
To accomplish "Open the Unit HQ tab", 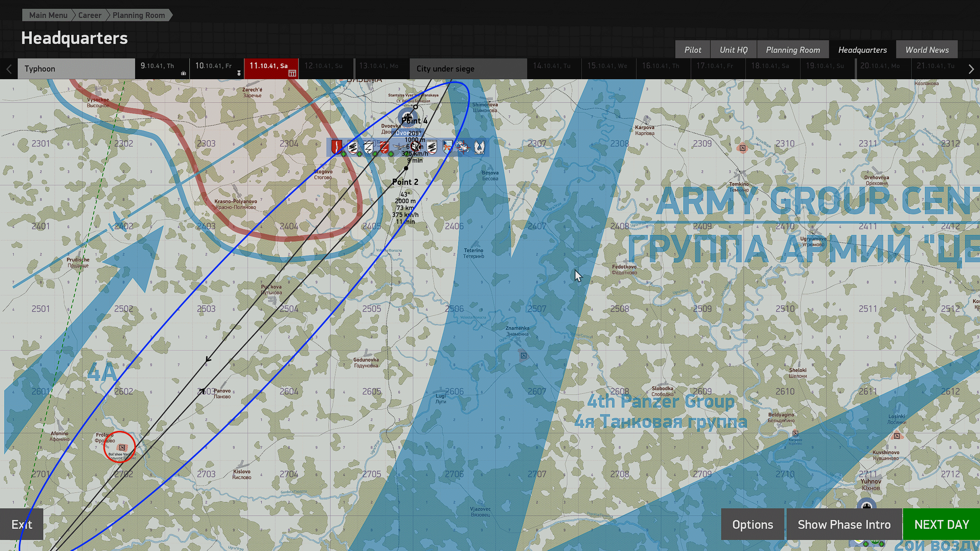I will (x=733, y=50).
